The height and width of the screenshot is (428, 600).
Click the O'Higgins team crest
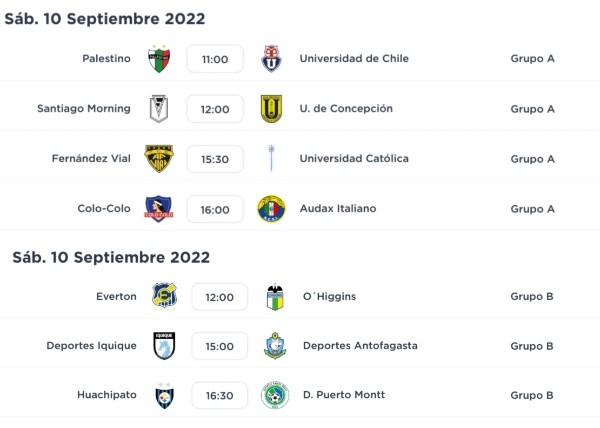pos(275,296)
